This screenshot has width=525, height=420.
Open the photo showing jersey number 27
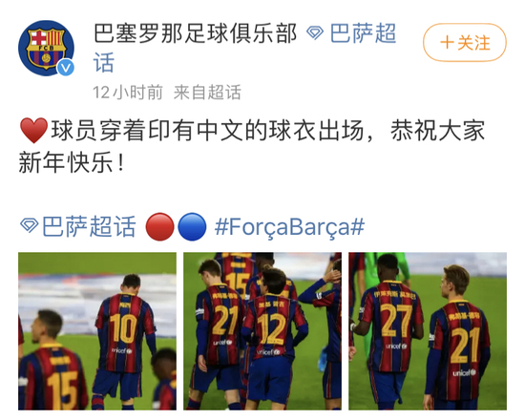[428, 331]
